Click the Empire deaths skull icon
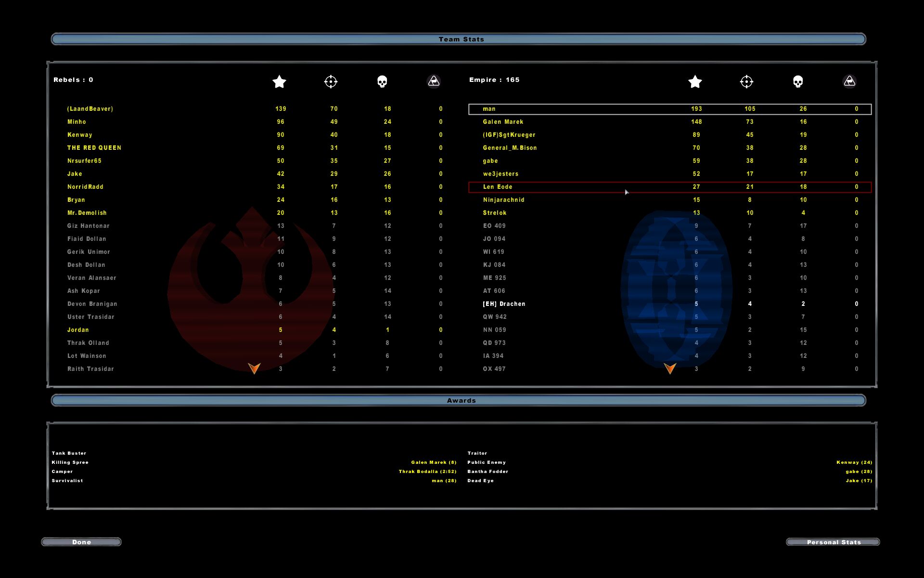This screenshot has height=578, width=924. point(798,81)
